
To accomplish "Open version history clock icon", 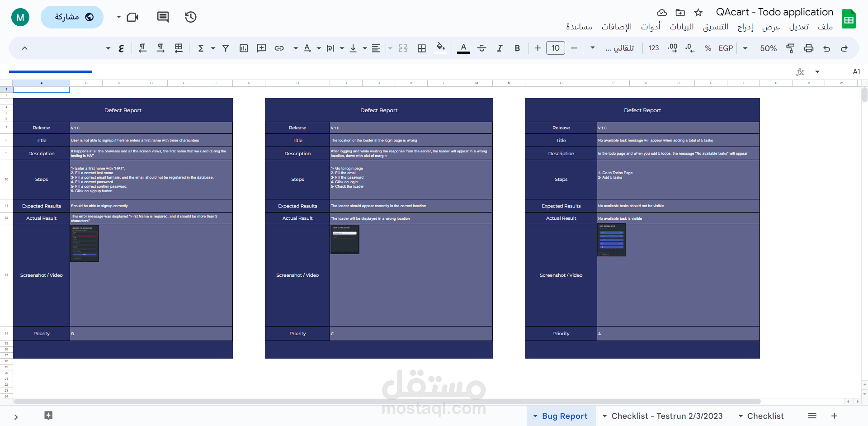I will pos(191,17).
